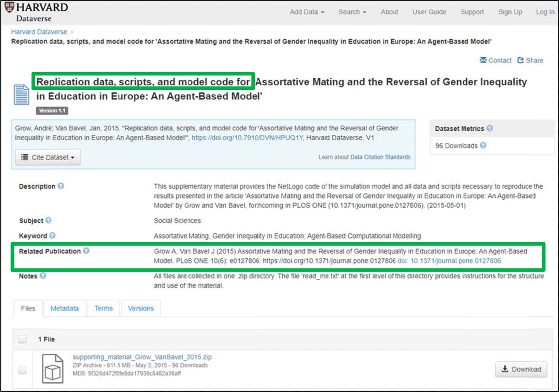The image size is (559, 392).
Task: Click the Version 1.1 badge
Action: click(x=52, y=111)
